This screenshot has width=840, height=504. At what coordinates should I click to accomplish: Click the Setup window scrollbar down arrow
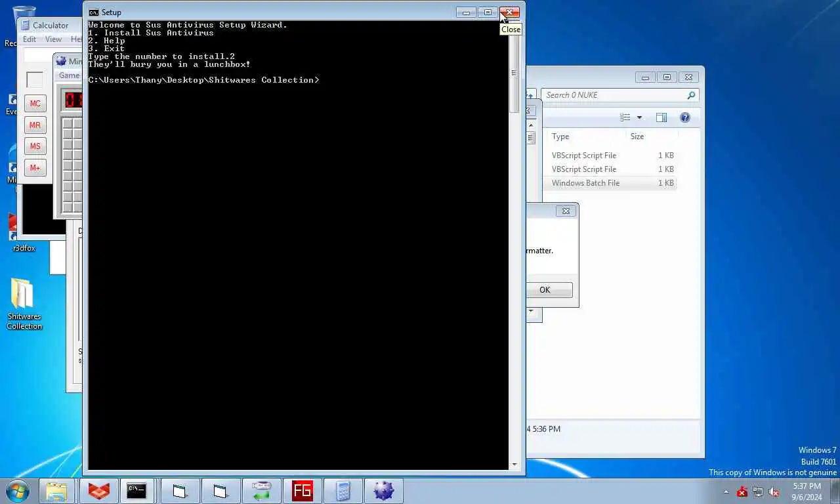point(514,465)
